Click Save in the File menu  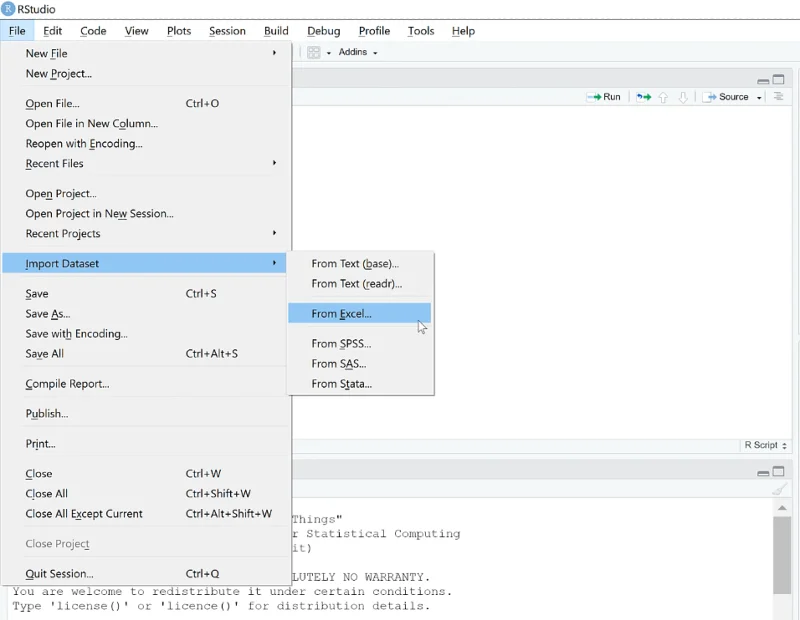coord(144,293)
